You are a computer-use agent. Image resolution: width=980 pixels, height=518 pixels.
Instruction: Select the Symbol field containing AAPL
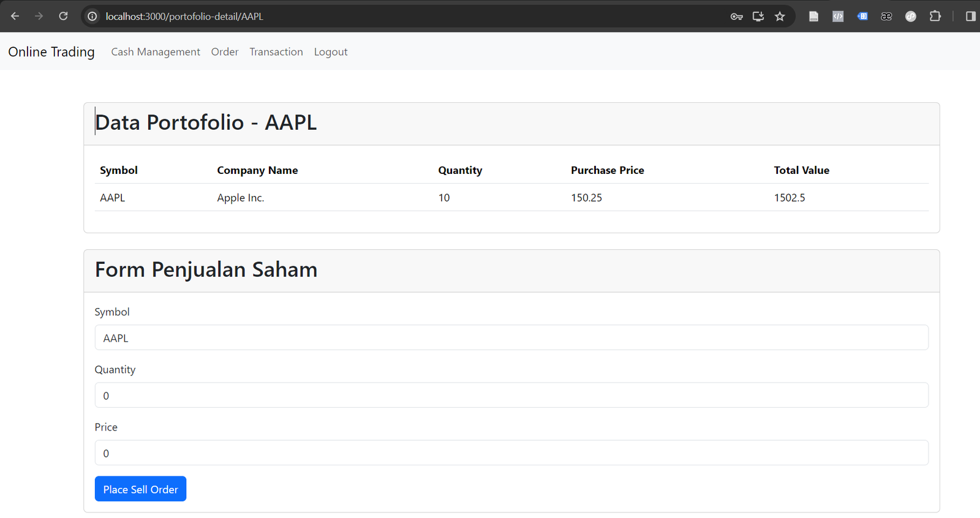click(511, 338)
